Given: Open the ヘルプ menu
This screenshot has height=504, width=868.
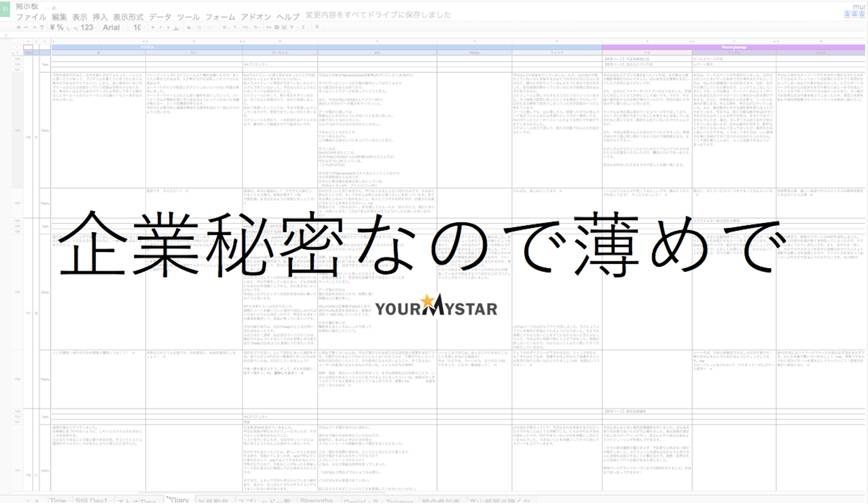Looking at the screenshot, I should coord(288,16).
